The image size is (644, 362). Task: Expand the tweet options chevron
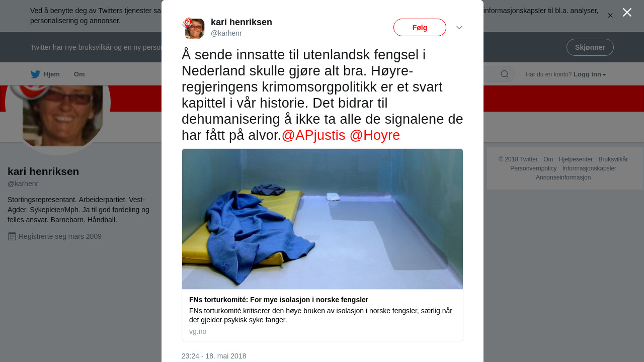pyautogui.click(x=459, y=28)
